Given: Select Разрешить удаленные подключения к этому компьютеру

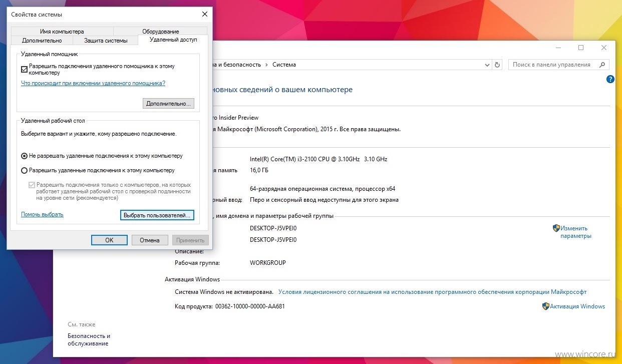Looking at the screenshot, I should click(x=24, y=170).
